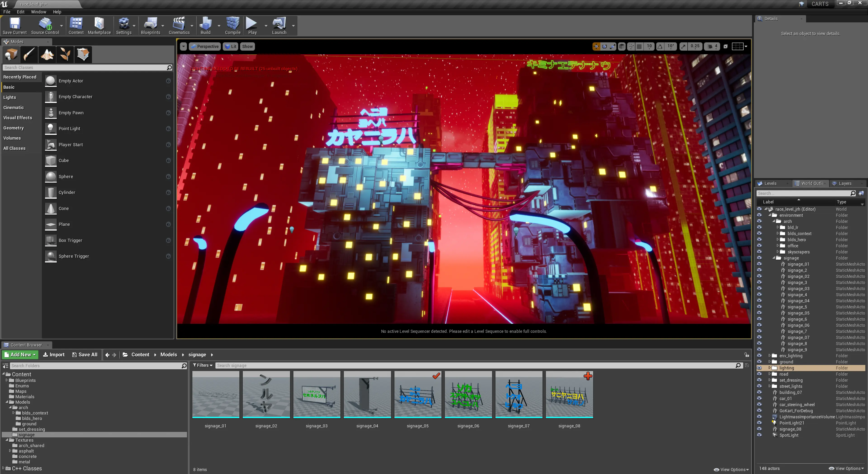Expand the env_lighting folder in outliner
Viewport: 868px width, 474px height.
pyautogui.click(x=770, y=356)
